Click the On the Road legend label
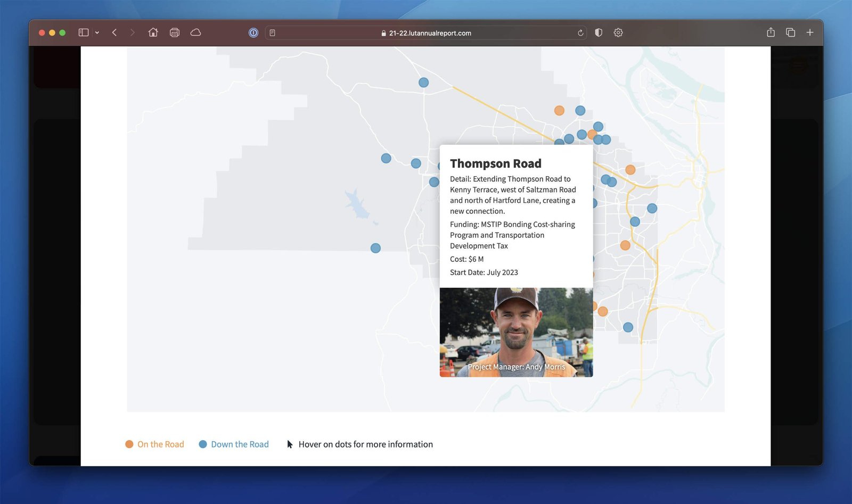 pyautogui.click(x=160, y=444)
